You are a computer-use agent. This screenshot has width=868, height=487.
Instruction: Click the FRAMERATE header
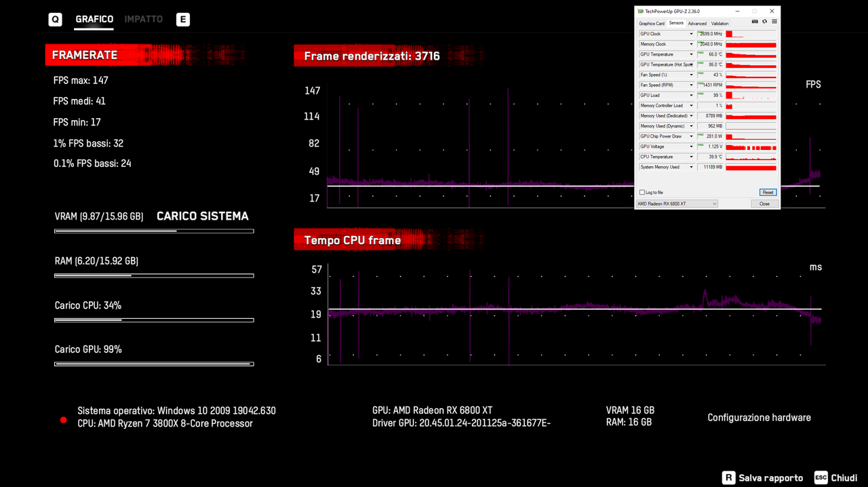click(85, 56)
